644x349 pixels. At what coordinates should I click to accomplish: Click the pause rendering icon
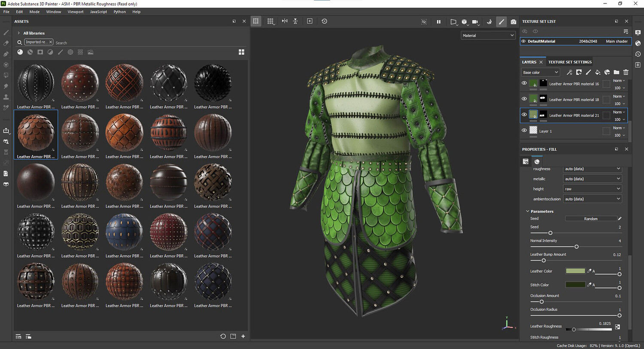[438, 22]
